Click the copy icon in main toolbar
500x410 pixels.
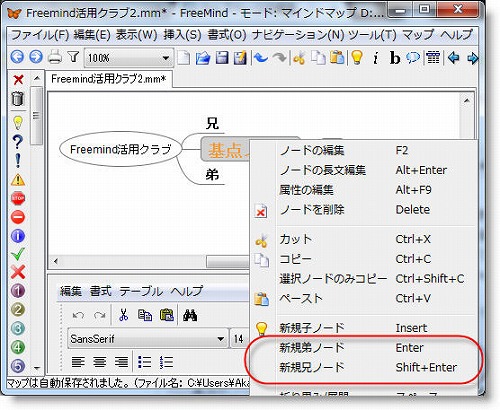318,58
